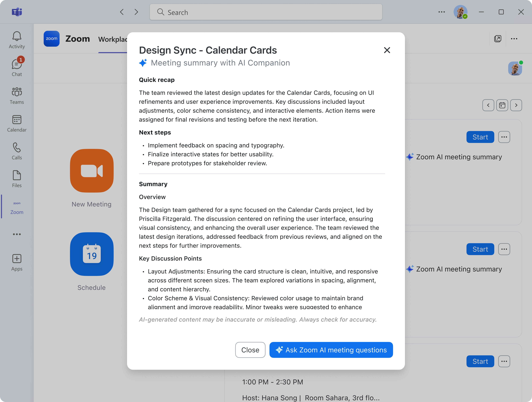Click the Design Sync - Calendar Cards title

(x=208, y=50)
